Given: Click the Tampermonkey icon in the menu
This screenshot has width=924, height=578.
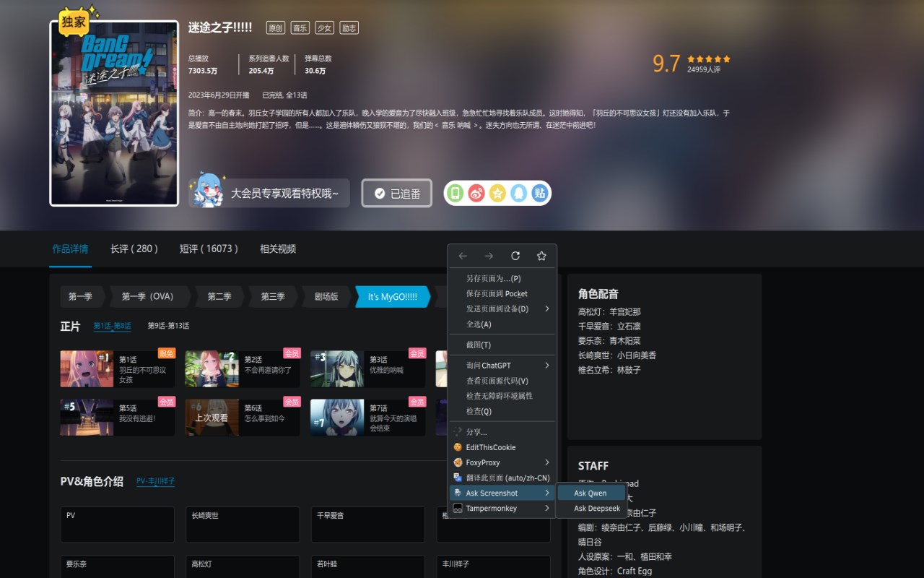Looking at the screenshot, I should pyautogui.click(x=458, y=508).
